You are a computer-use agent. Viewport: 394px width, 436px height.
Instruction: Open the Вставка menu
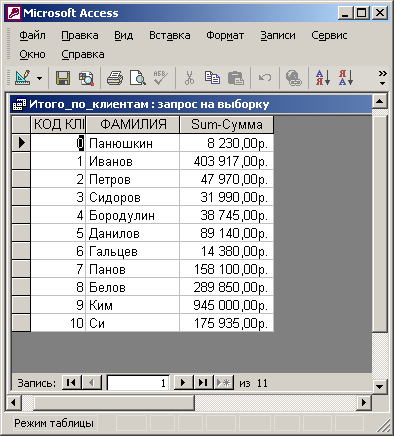click(x=170, y=35)
